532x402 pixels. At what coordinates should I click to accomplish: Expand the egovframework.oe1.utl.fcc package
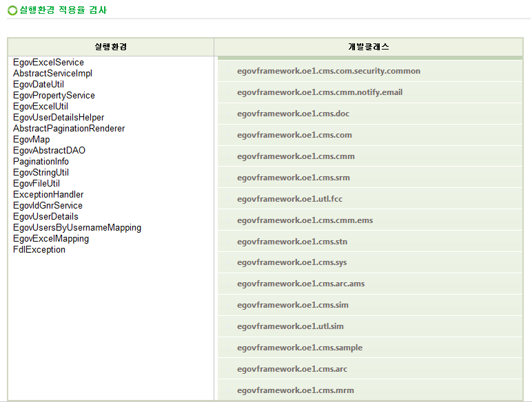click(x=289, y=199)
